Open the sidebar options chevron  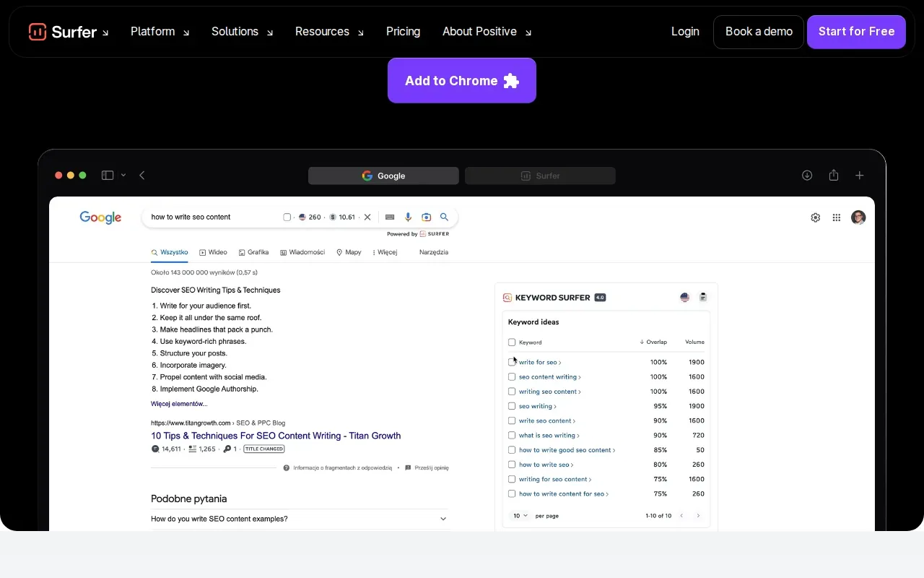tap(123, 176)
